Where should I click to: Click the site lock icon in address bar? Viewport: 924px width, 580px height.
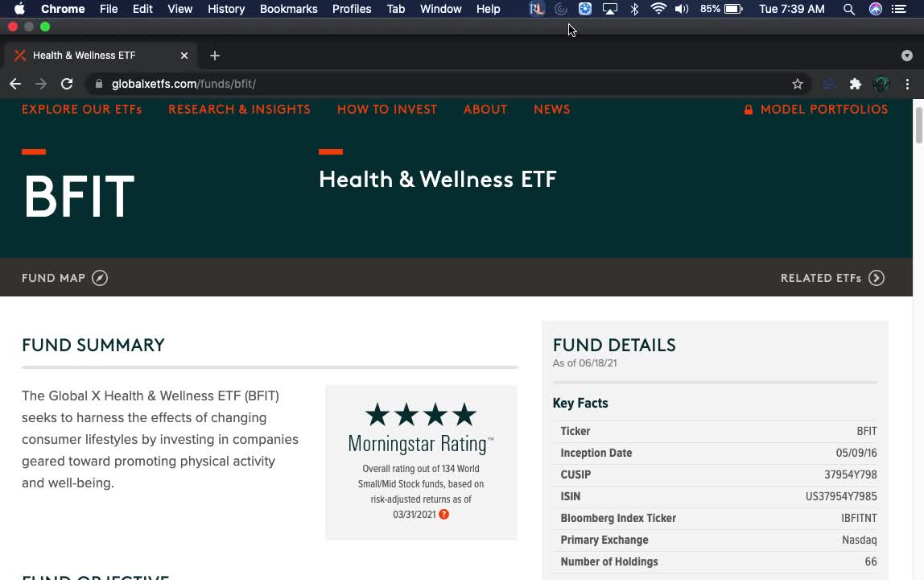99,84
